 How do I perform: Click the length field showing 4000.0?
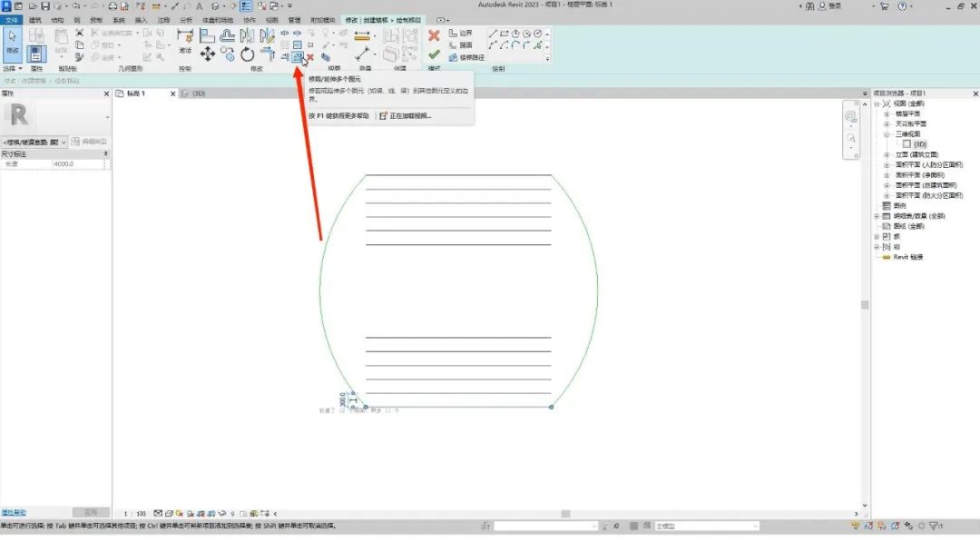click(x=77, y=163)
